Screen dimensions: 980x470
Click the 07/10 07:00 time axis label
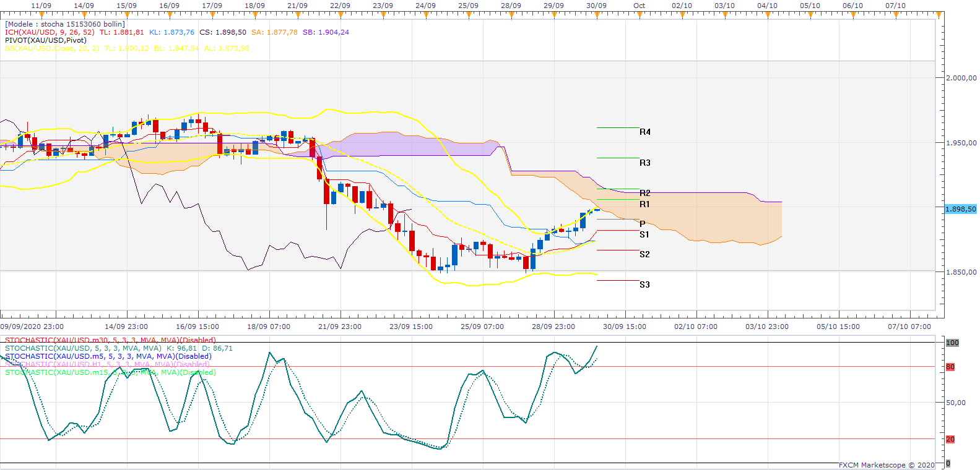click(x=909, y=327)
